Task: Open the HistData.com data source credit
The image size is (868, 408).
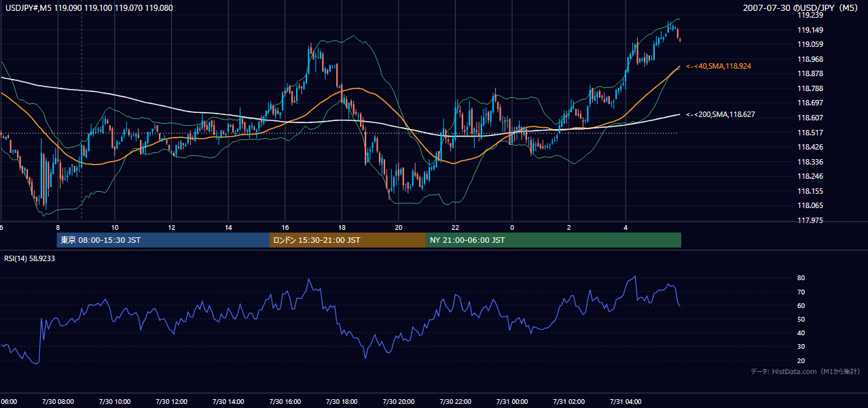Action: click(x=806, y=371)
